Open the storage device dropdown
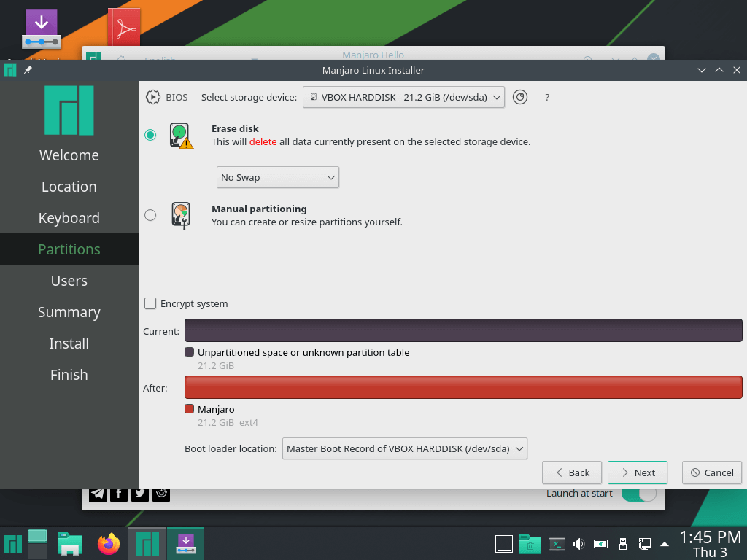The height and width of the screenshot is (560, 747). [403, 97]
